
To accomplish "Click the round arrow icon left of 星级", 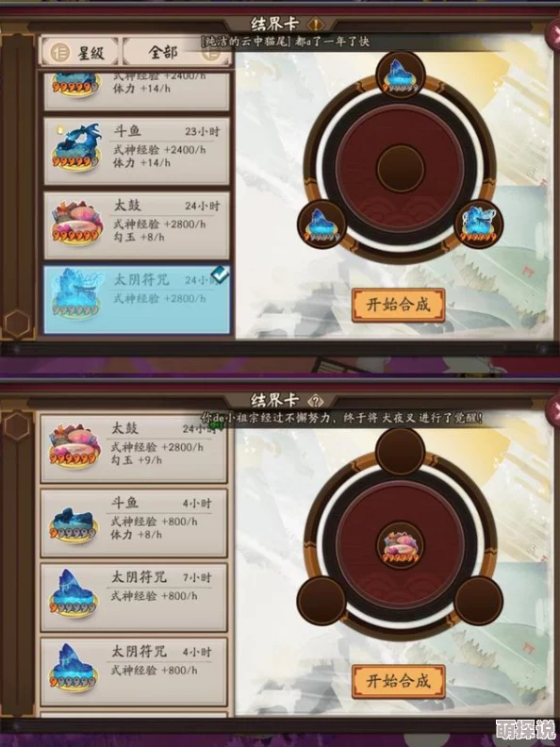I will pos(59,53).
